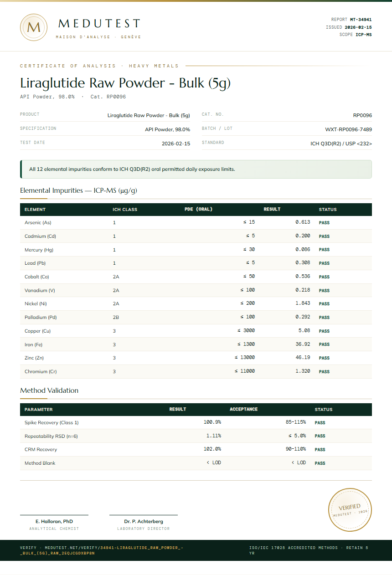Click the ACCEPTANCE column header
This screenshot has width=392, height=575.
(x=243, y=410)
